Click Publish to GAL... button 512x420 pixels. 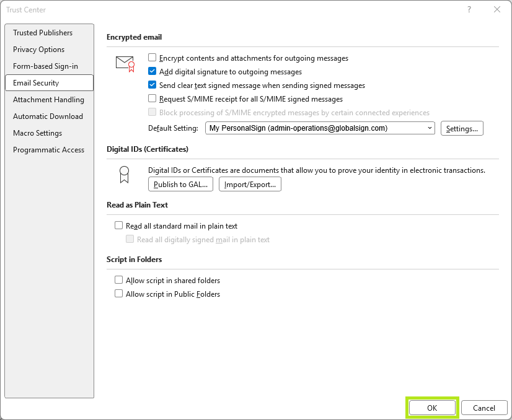[180, 185]
